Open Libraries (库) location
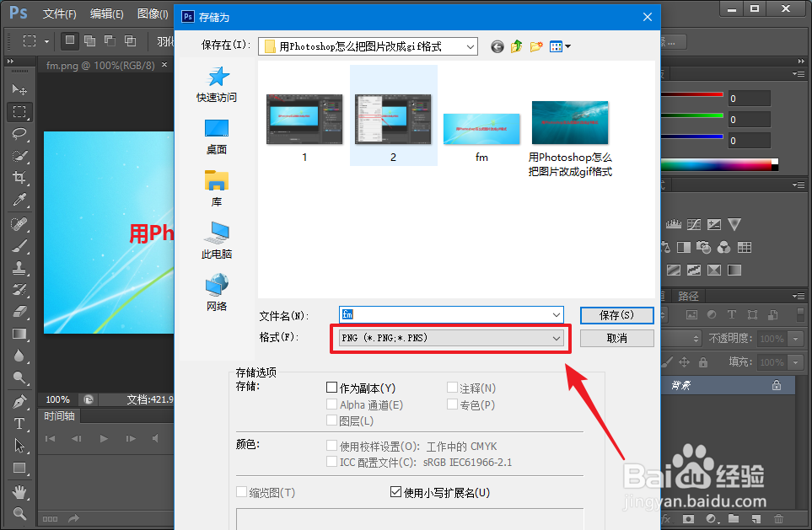Image resolution: width=812 pixels, height=530 pixels. 217,189
